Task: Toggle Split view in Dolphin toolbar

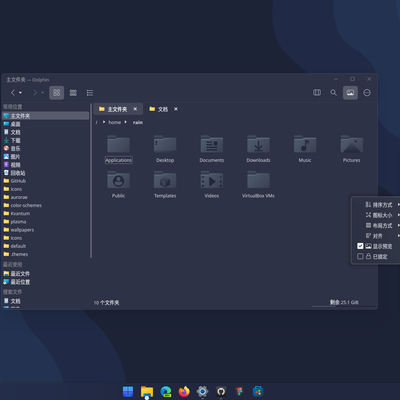Action: click(x=317, y=93)
